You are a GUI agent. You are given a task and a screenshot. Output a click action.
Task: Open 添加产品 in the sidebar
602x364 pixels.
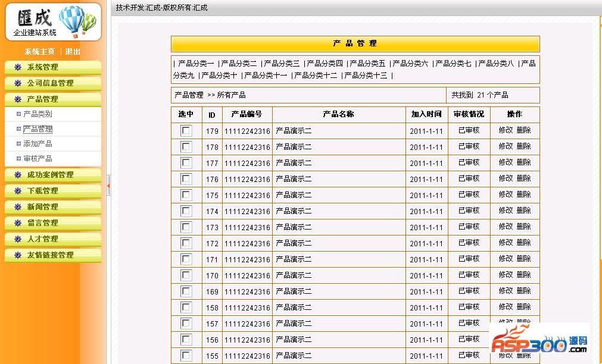(x=38, y=144)
